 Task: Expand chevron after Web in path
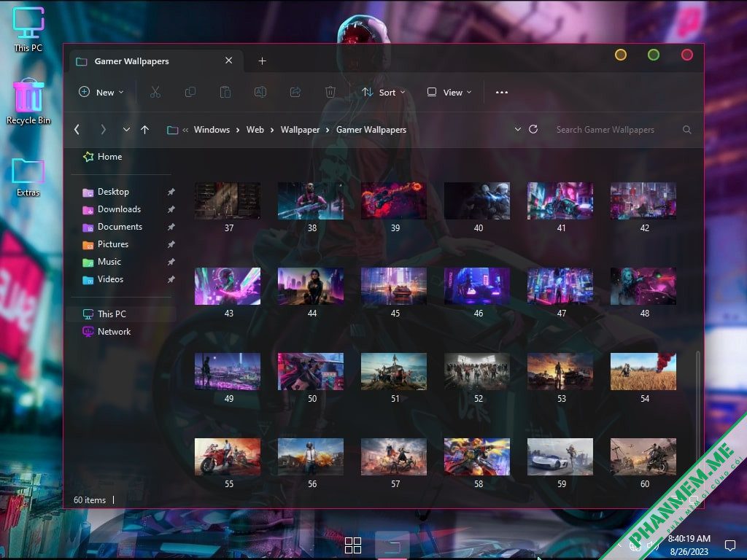272,130
